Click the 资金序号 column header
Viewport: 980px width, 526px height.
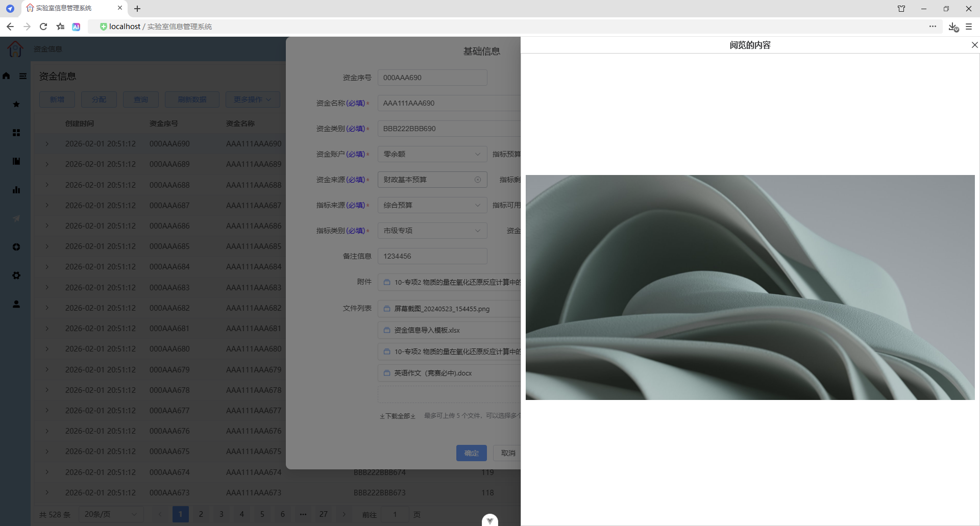click(163, 123)
